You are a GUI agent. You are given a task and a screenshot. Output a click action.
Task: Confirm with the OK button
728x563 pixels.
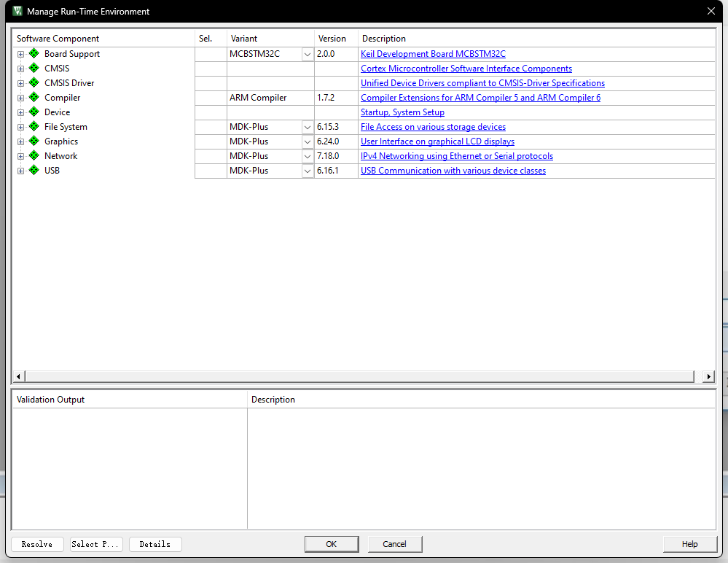(x=332, y=544)
